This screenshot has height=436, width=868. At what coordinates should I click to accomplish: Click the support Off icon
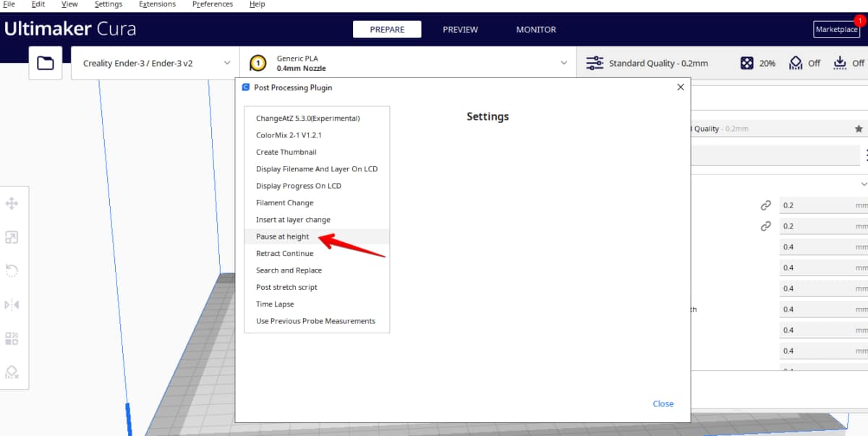tap(796, 63)
